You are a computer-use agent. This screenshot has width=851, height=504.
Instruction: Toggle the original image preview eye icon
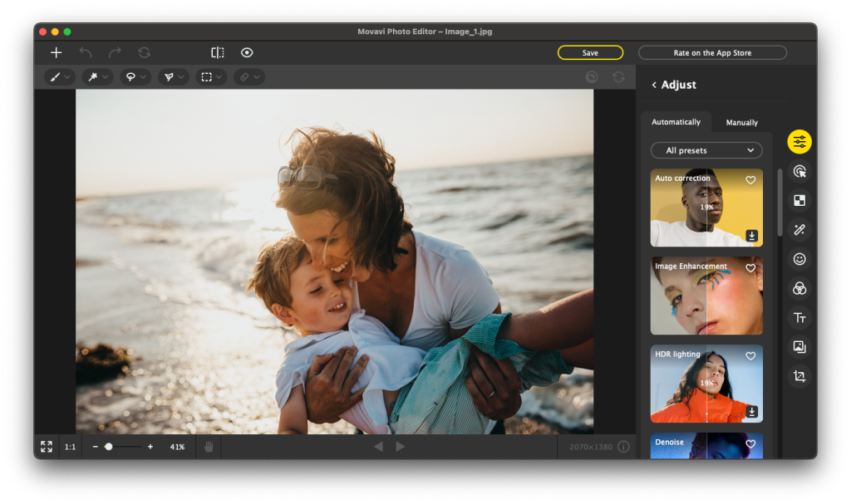pyautogui.click(x=247, y=52)
